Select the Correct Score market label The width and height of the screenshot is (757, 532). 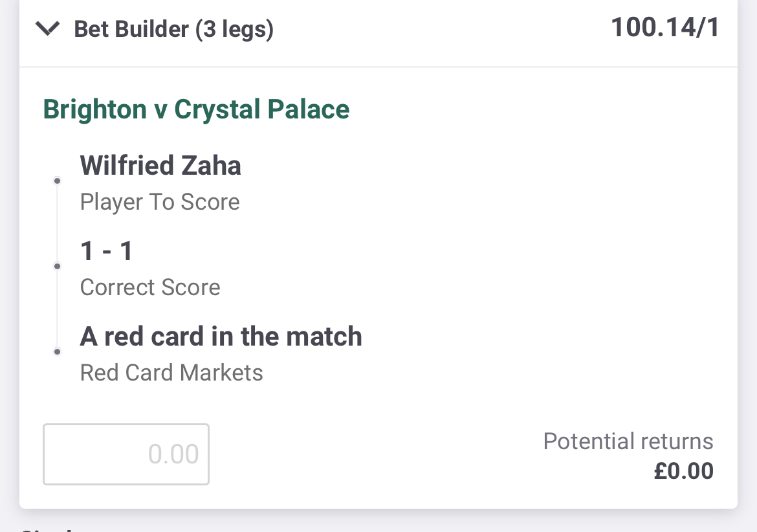tap(150, 287)
